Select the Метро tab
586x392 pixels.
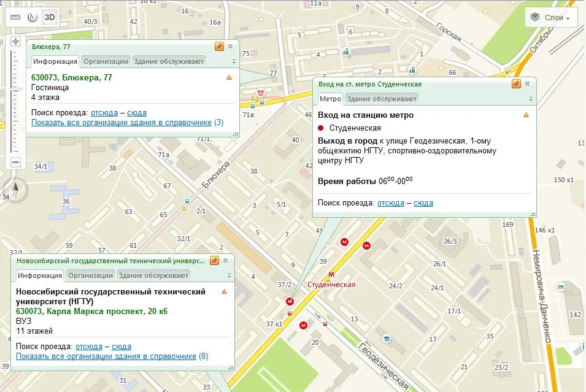click(x=330, y=99)
